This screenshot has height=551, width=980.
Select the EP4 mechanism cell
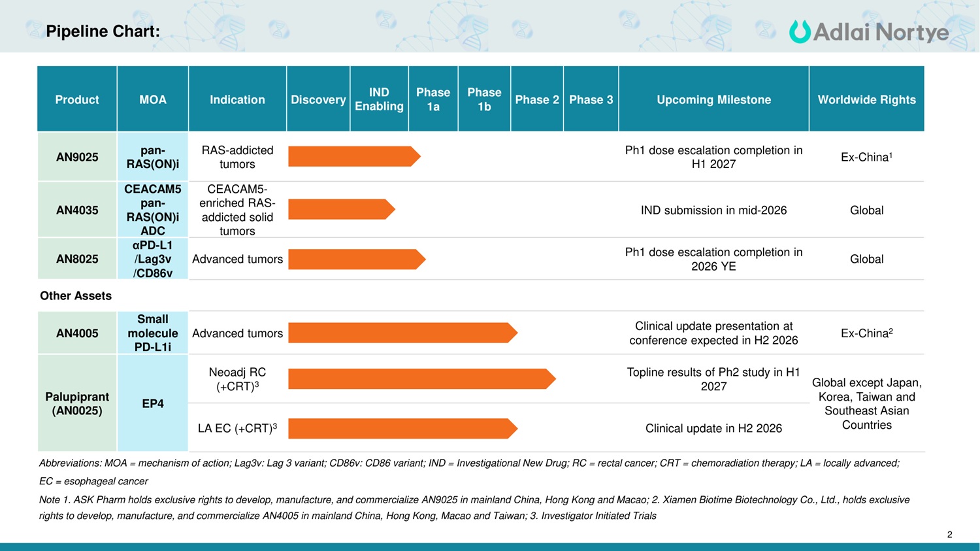(x=153, y=403)
